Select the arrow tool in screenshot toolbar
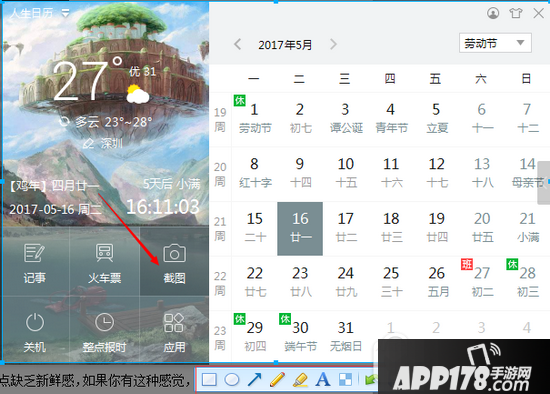The width and height of the screenshot is (550, 394). [x=254, y=380]
